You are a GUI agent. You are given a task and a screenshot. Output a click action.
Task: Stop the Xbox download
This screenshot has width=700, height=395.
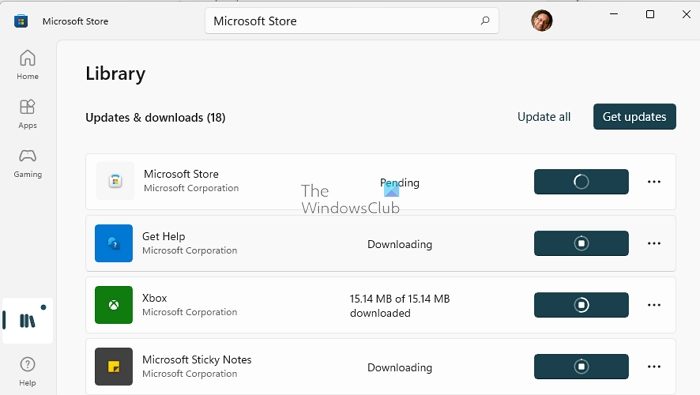pos(581,305)
